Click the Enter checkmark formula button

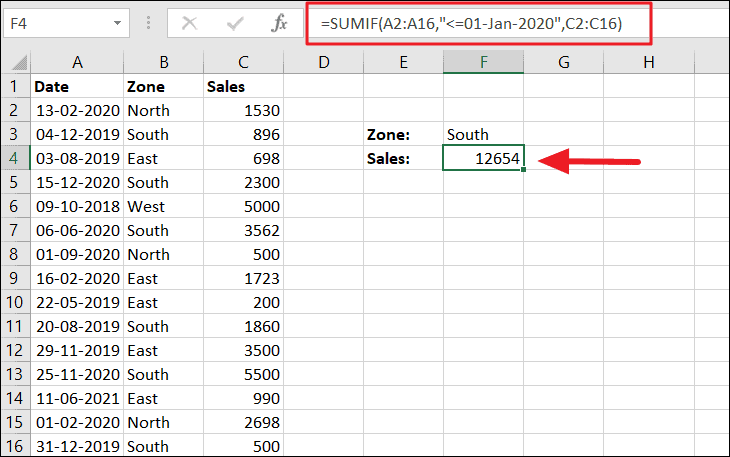[x=237, y=23]
